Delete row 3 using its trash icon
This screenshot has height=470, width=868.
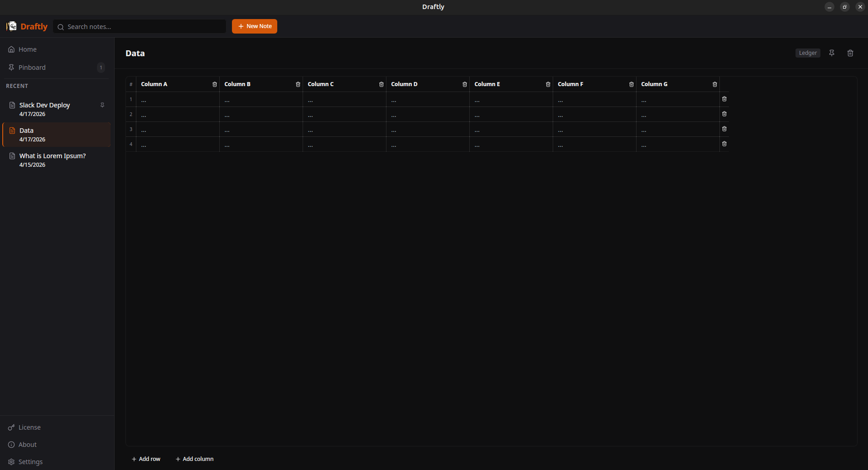[724, 129]
